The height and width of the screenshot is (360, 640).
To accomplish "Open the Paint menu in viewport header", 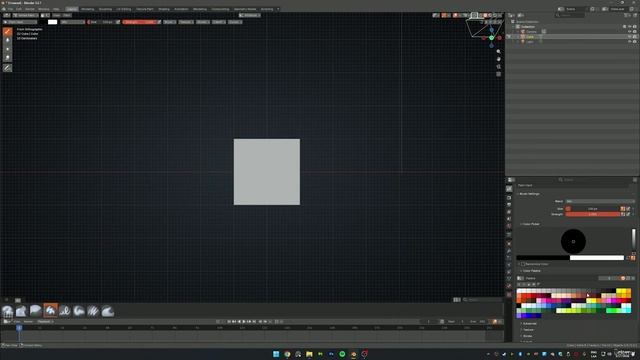I will [67, 16].
